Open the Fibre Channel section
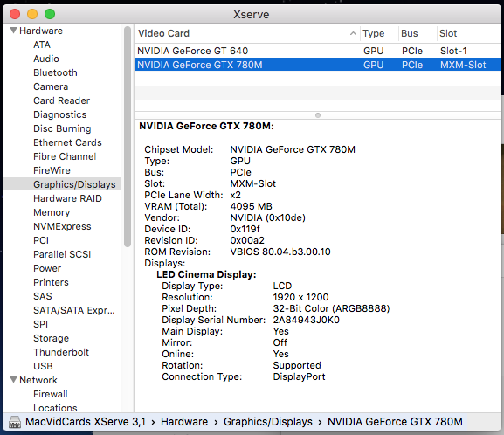Viewport: 504px width, 435px height. click(65, 156)
